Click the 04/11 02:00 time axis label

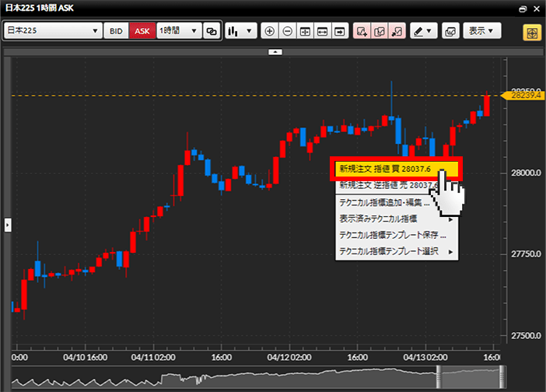(153, 357)
